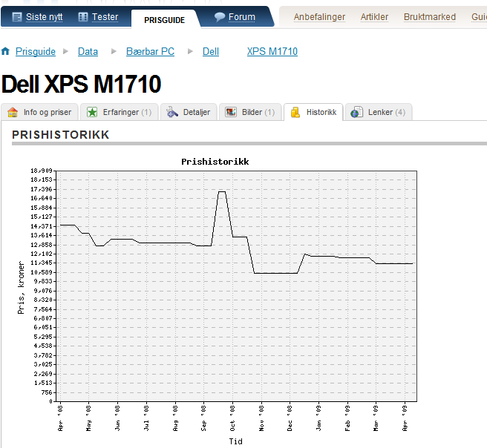Switch to Lenker (4) tab

click(x=379, y=112)
